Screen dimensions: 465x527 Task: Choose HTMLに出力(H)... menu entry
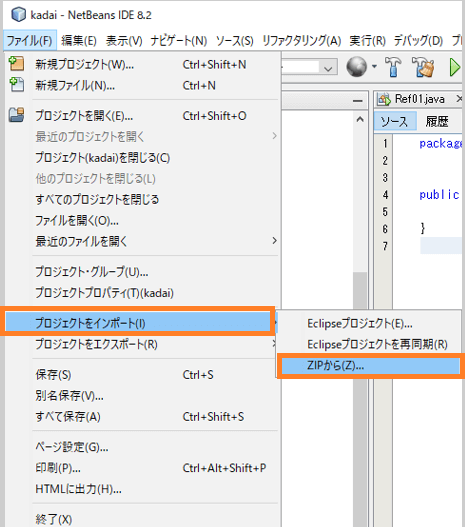click(x=142, y=489)
